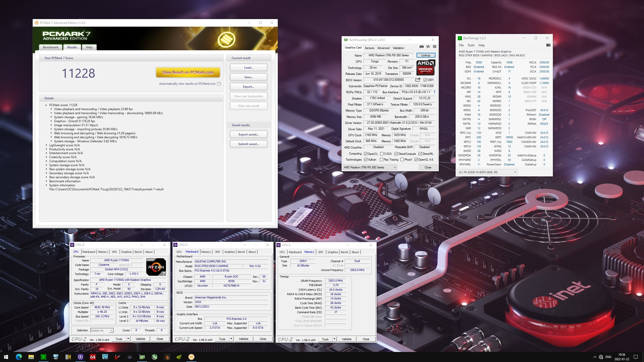This screenshot has height=362, width=644.
Task: Collapse the PCMark score 11228 tree node
Action: pos(46,105)
